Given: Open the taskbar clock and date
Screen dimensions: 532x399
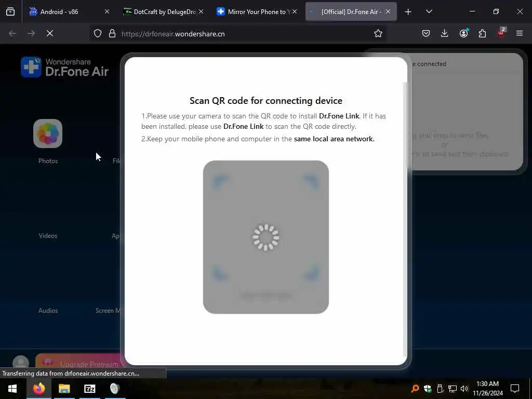Looking at the screenshot, I should (x=488, y=389).
